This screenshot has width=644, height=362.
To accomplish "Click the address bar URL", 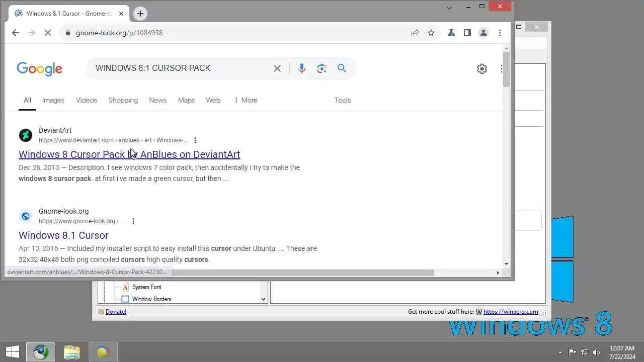I will [x=119, y=33].
